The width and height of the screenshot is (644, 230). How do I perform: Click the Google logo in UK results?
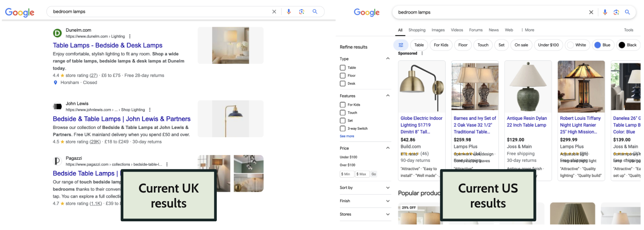coord(20,13)
